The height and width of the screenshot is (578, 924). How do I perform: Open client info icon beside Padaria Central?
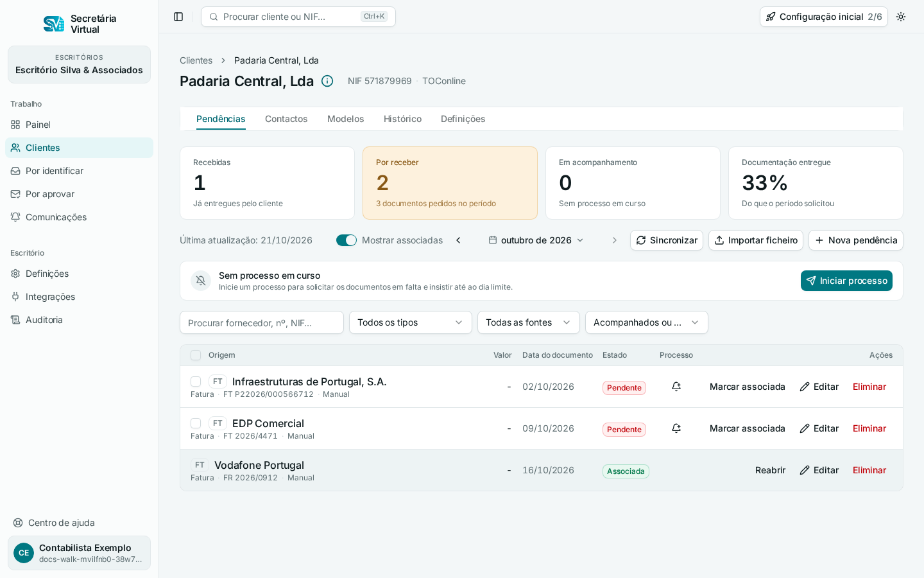(327, 81)
